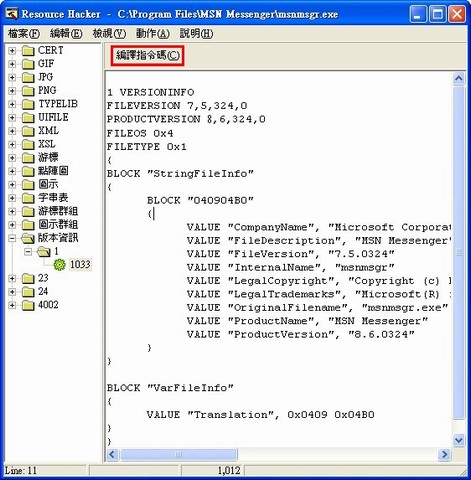Click the vertical scrollbar thumb
Screen dimensions: 471x480
point(459,253)
